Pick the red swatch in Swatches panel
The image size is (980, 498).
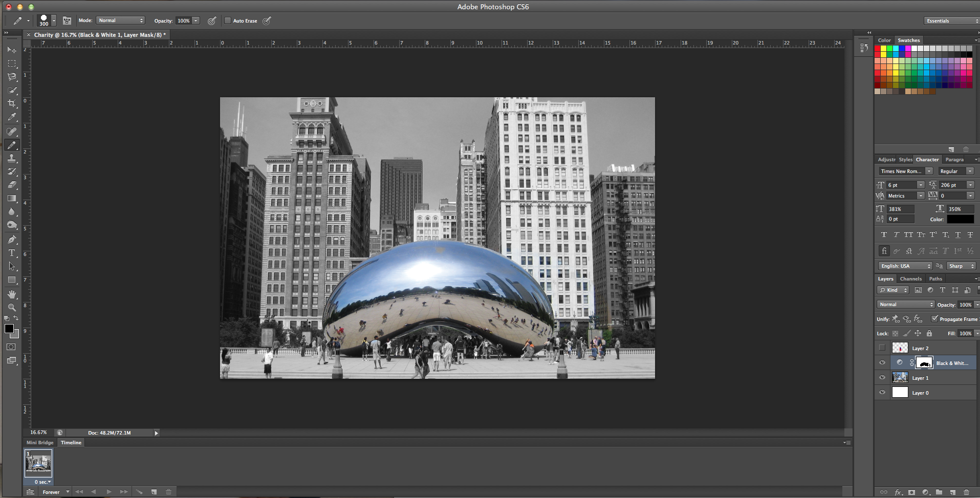coord(878,48)
